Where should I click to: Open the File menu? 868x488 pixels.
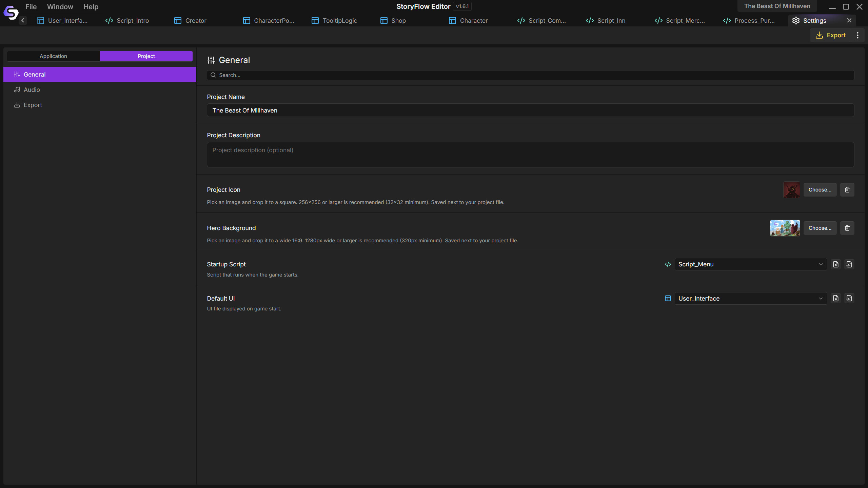[x=31, y=7]
